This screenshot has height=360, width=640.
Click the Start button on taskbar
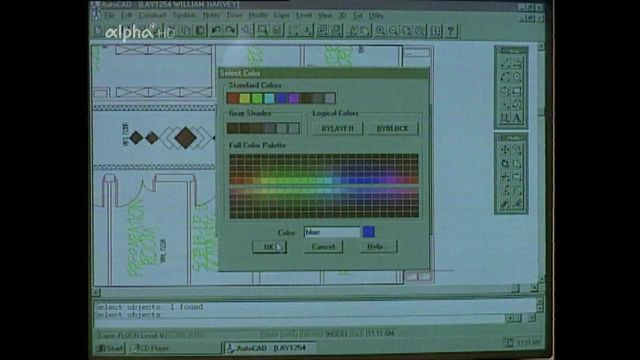109,348
